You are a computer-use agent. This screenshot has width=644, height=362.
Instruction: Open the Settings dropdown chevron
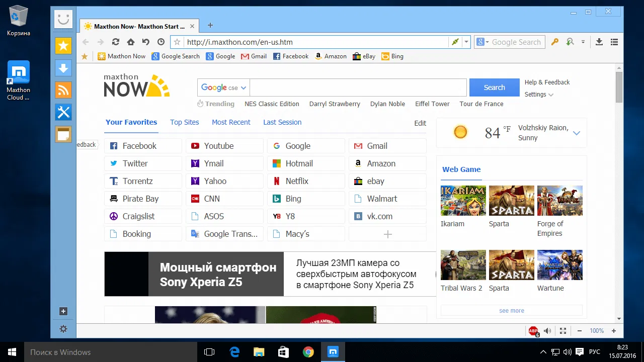click(550, 94)
